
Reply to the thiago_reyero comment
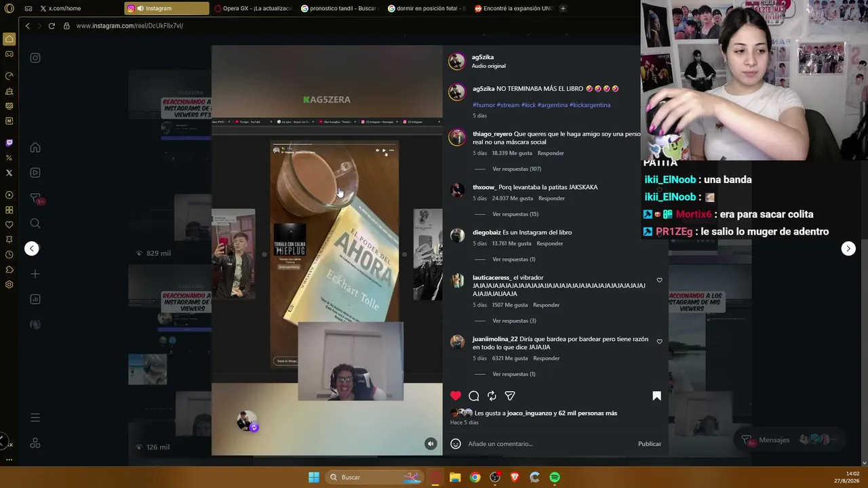(551, 153)
